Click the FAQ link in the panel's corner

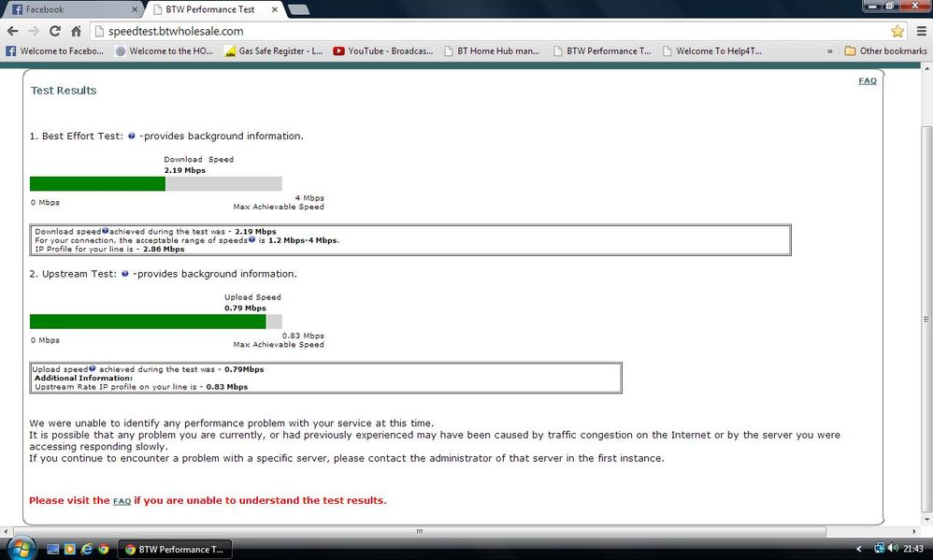(x=867, y=81)
